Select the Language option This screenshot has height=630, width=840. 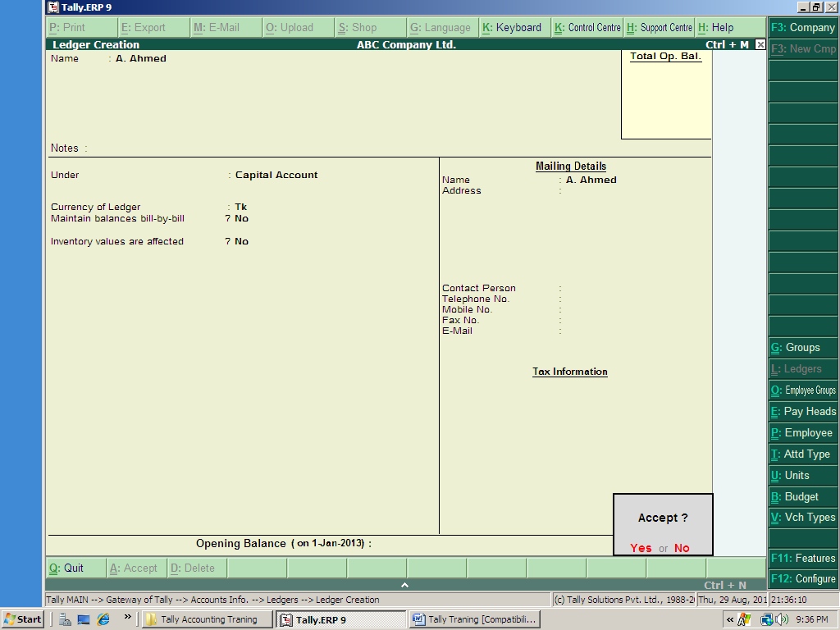click(x=441, y=27)
